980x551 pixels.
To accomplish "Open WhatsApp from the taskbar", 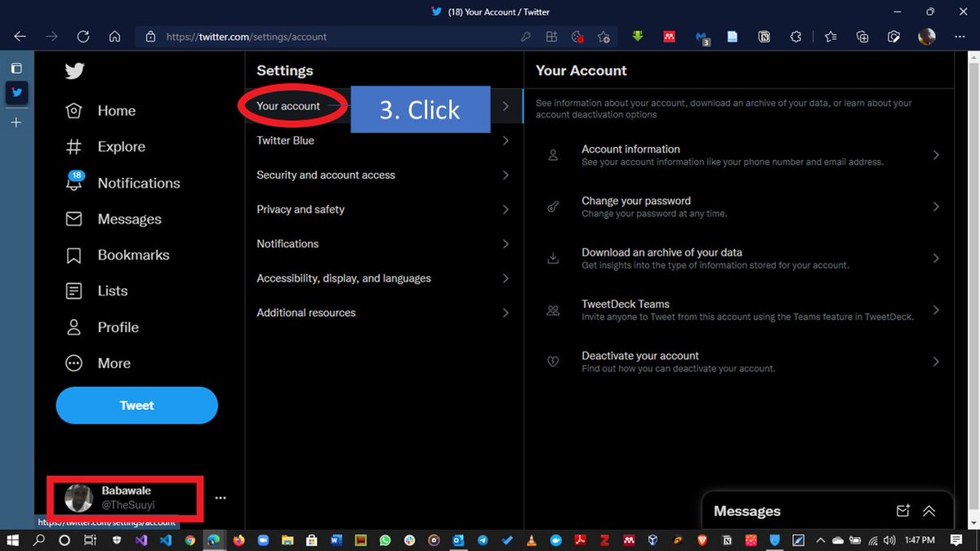I will (385, 540).
